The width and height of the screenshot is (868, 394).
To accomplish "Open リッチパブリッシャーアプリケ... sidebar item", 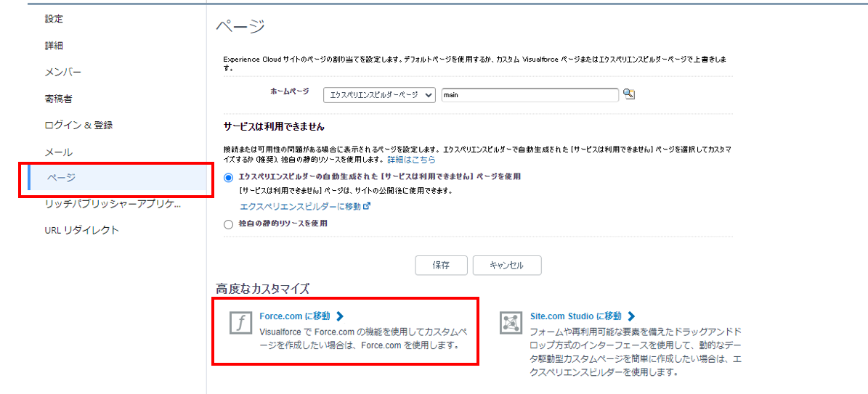I will point(113,204).
